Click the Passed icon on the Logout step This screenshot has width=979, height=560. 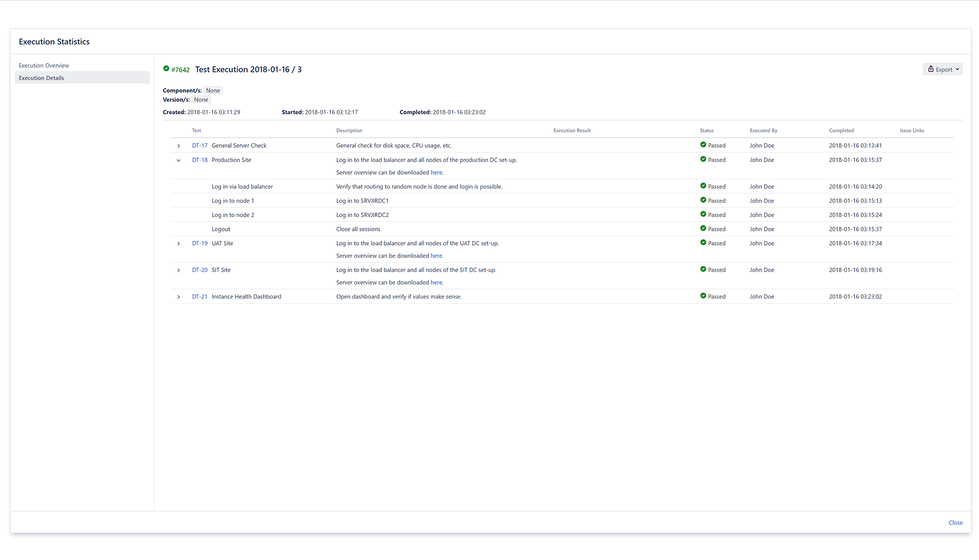(703, 229)
